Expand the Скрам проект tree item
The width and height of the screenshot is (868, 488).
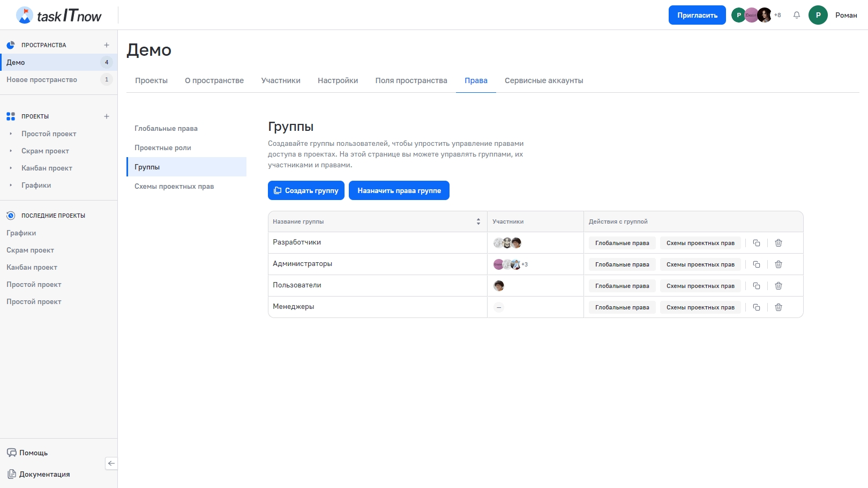pos(11,151)
